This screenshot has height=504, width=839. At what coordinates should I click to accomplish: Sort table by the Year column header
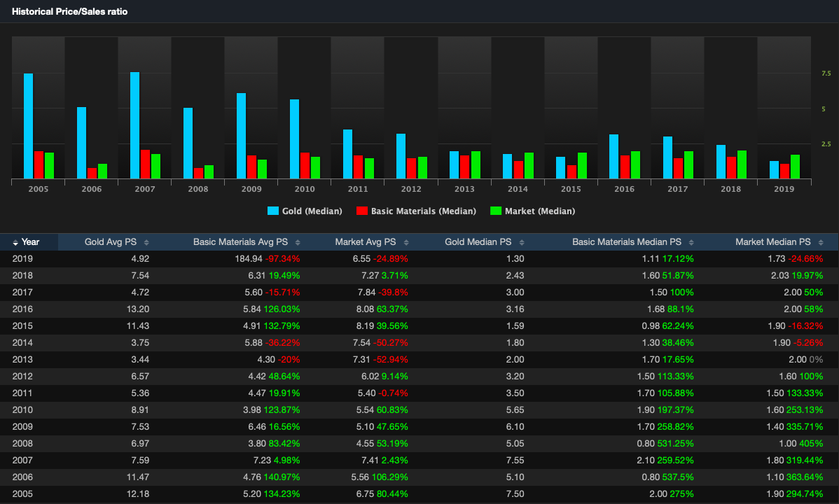tap(31, 241)
